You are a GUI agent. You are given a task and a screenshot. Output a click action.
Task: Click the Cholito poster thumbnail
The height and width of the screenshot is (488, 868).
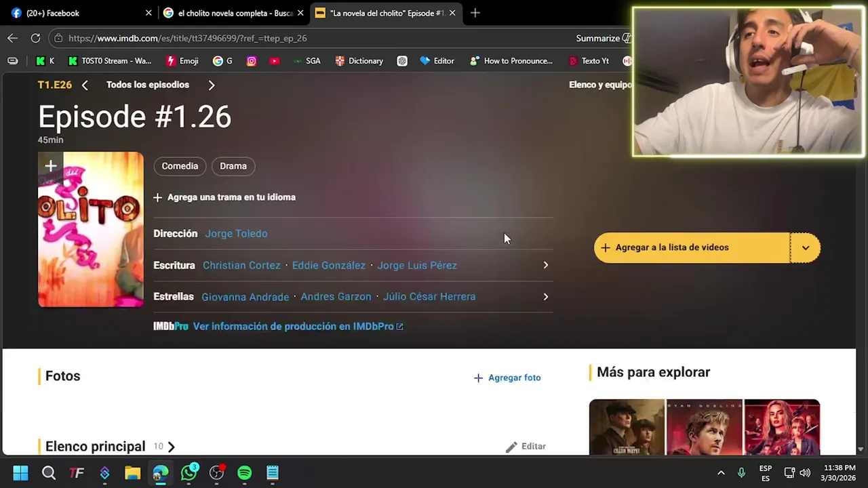click(91, 230)
